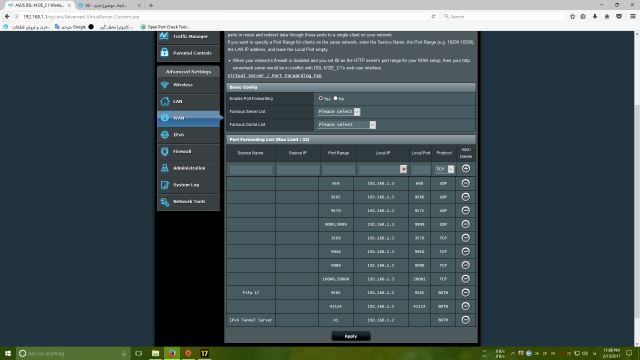640x360 pixels.
Task: Open the Wireless settings section
Action: 188,85
